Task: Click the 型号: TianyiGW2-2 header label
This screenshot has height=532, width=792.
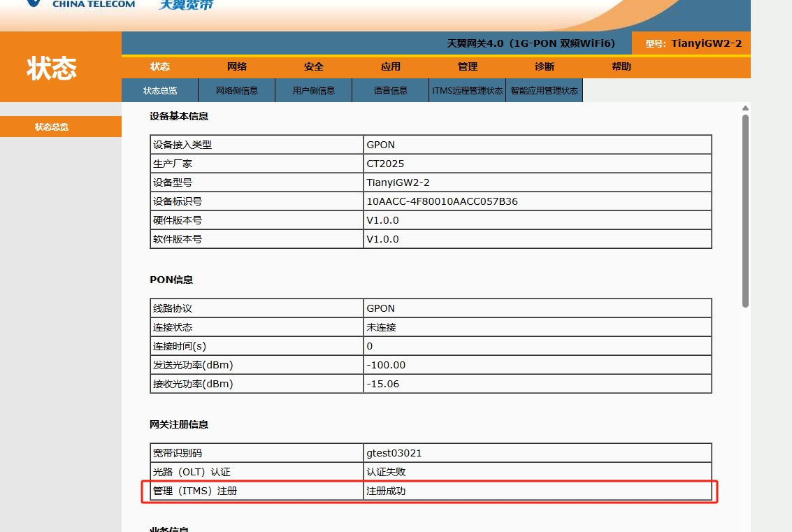Action: 693,43
